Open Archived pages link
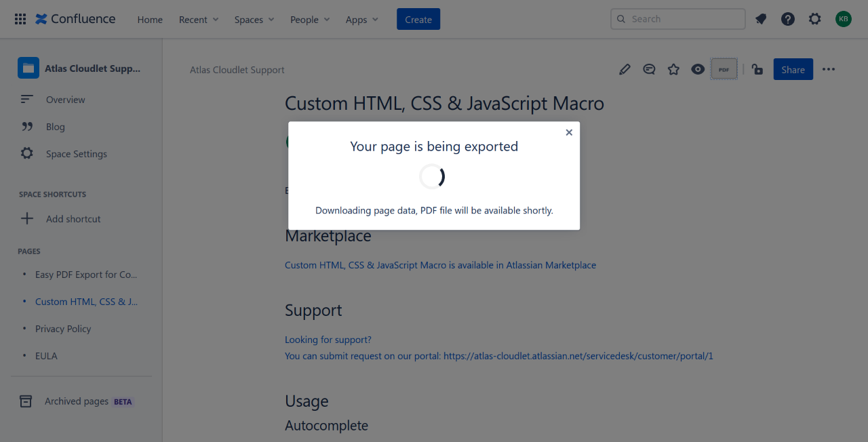 click(x=77, y=401)
